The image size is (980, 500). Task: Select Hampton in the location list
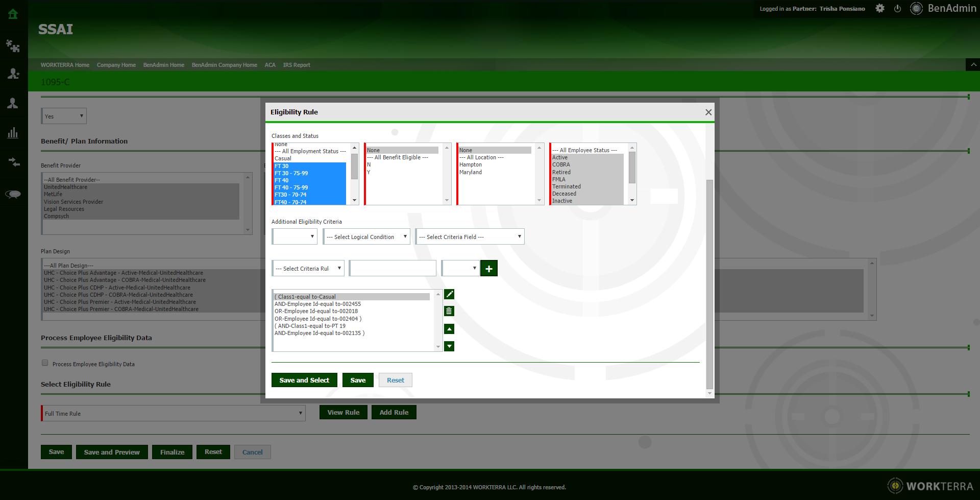pyautogui.click(x=471, y=165)
